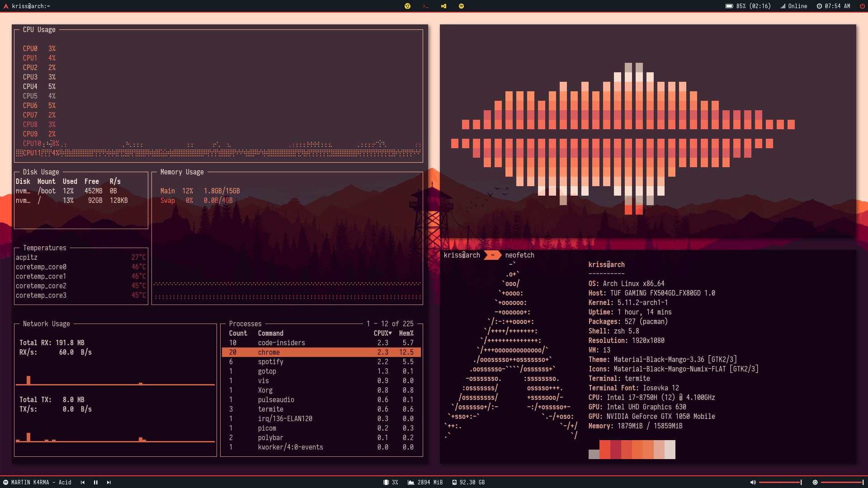Click the Mem% column header in Processes
The width and height of the screenshot is (868, 488).
[x=406, y=333]
